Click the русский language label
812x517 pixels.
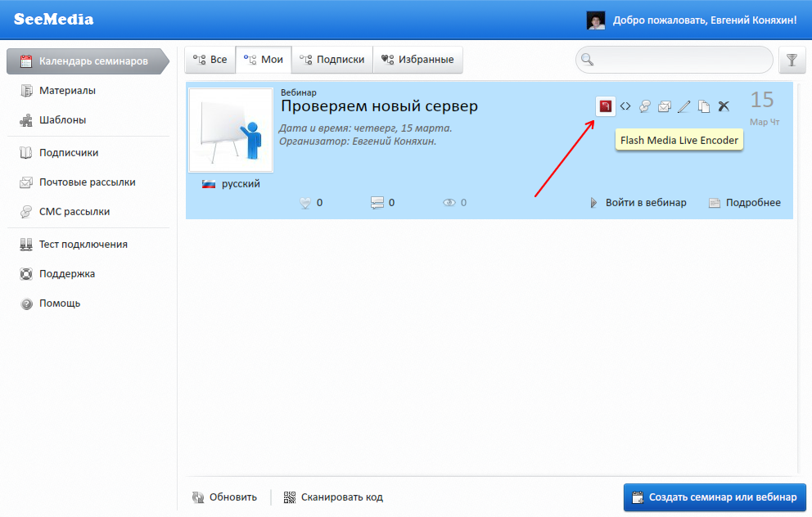point(241,184)
